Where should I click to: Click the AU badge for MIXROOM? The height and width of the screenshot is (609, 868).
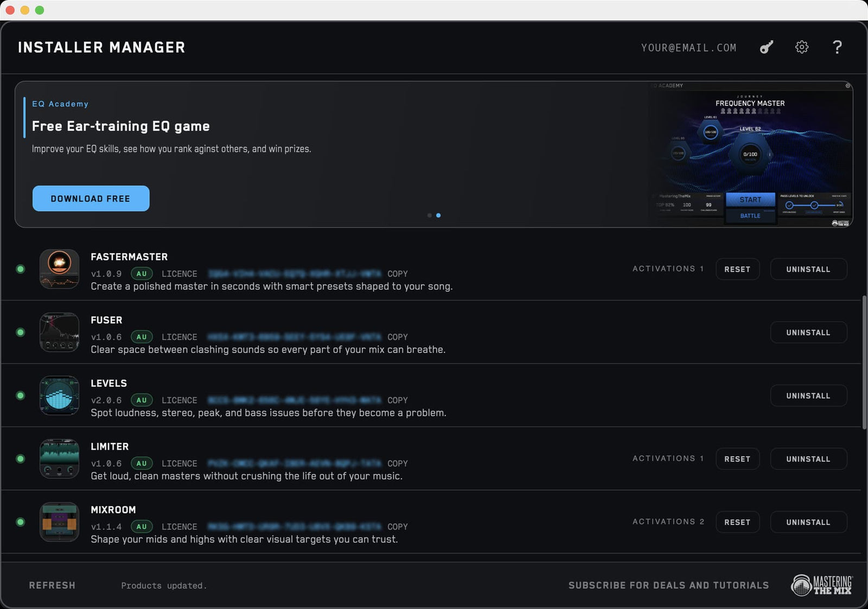pyautogui.click(x=142, y=527)
